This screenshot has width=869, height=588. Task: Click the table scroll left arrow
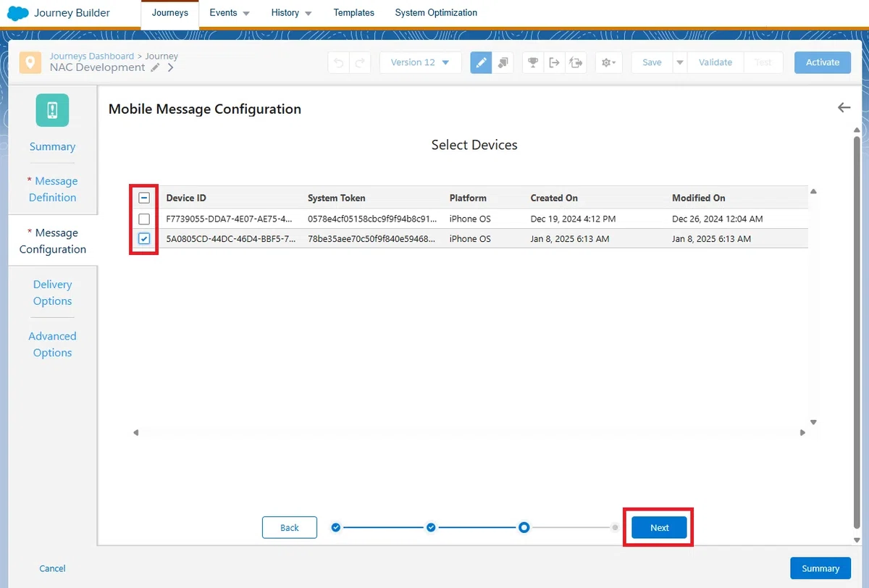point(135,432)
